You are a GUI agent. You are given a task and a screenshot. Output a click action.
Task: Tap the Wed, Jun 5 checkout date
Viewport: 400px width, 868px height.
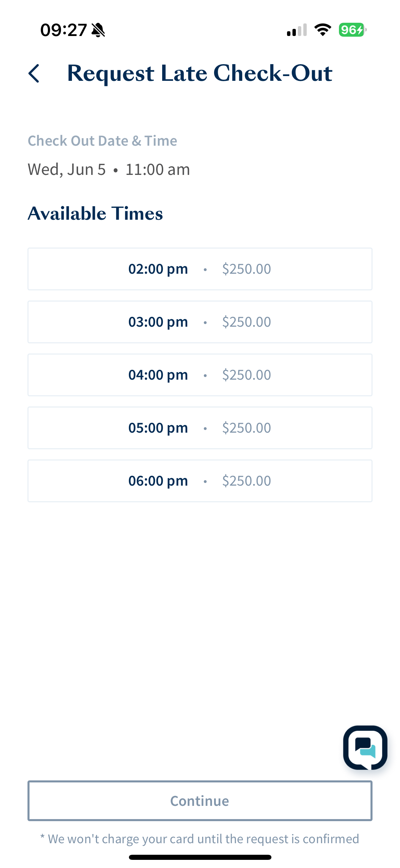click(x=67, y=169)
